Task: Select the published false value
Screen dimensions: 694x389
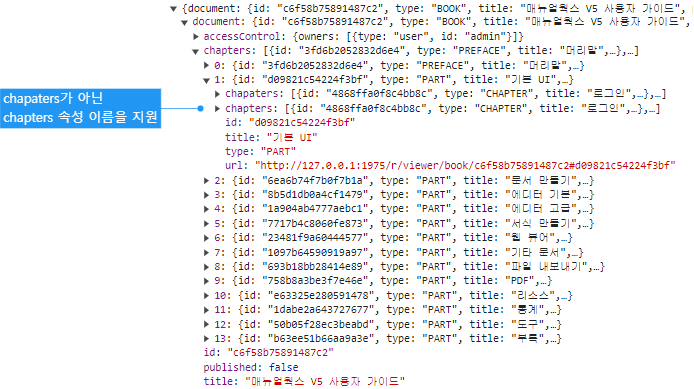Action: coord(284,367)
